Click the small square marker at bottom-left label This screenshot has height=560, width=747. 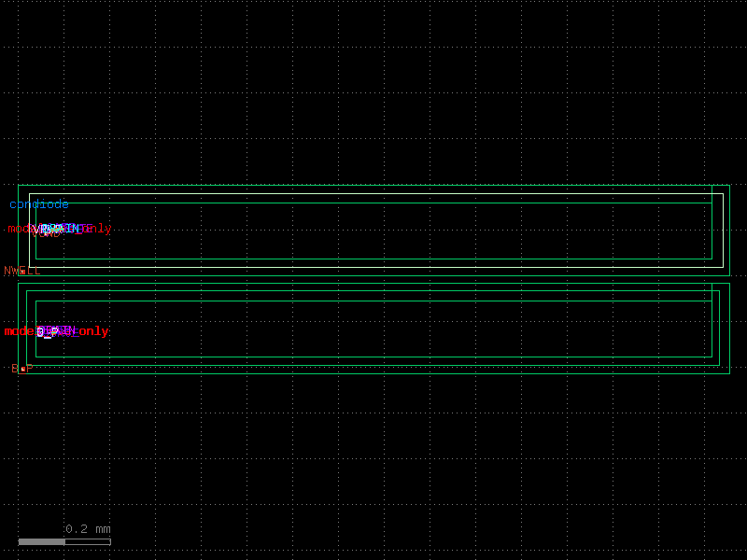coord(22,369)
